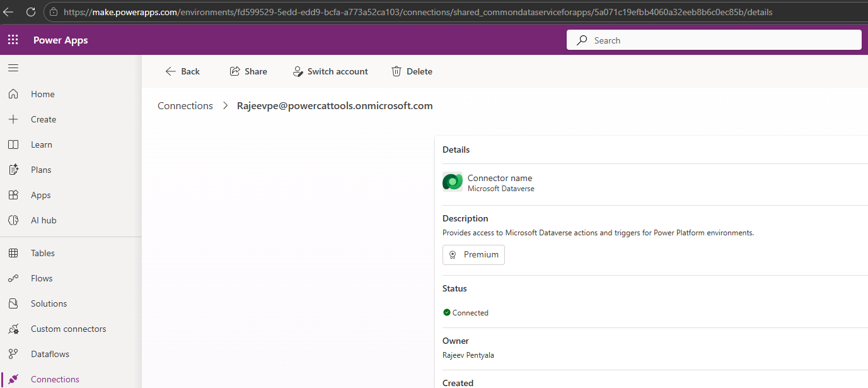Open Solutions in the left navigation
Viewport: 868px width, 388px height.
tap(49, 303)
